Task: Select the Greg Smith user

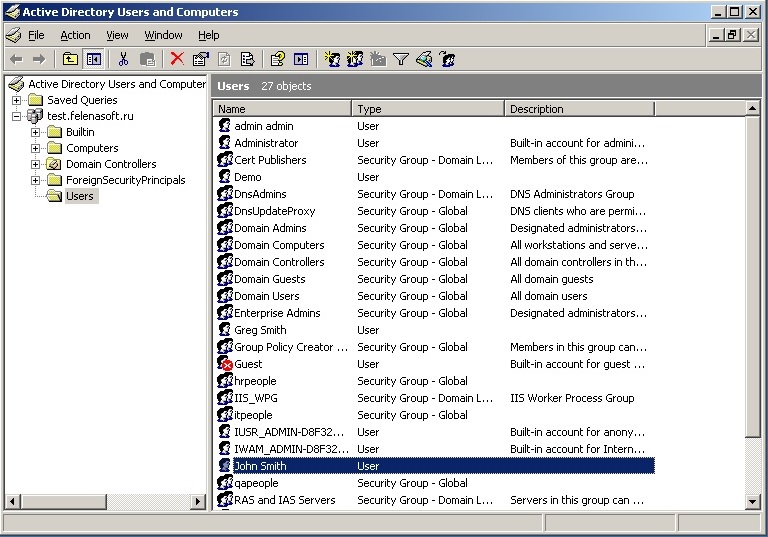Action: (260, 330)
